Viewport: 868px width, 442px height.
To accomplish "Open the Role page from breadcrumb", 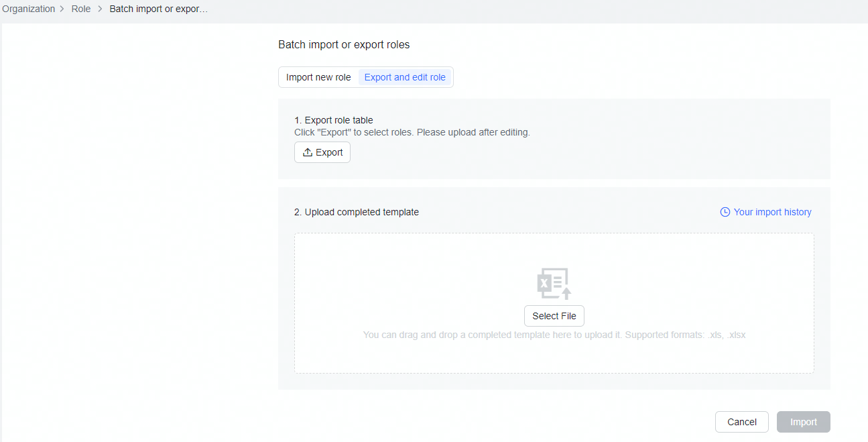I will pos(80,8).
